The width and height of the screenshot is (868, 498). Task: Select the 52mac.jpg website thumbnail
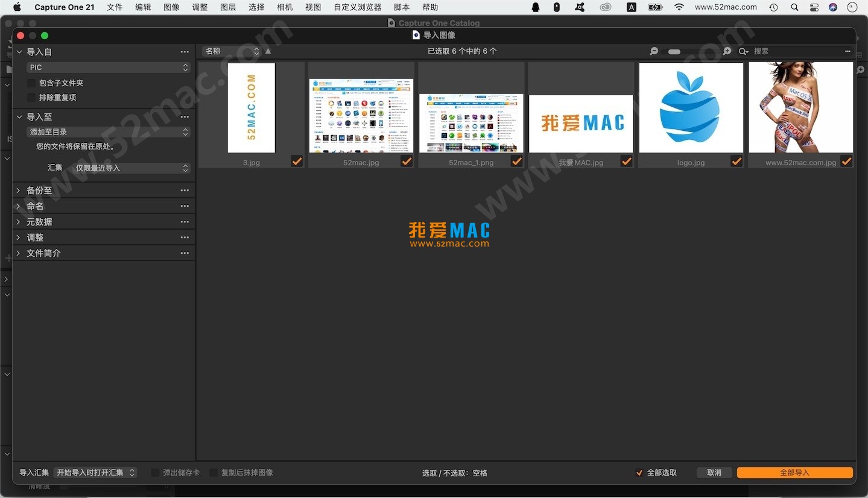361,115
